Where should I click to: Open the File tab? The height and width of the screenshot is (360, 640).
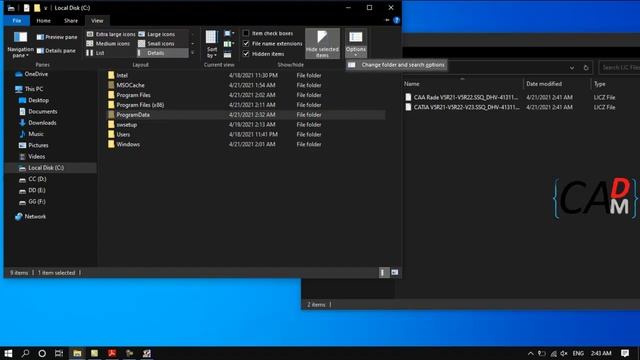(x=17, y=20)
